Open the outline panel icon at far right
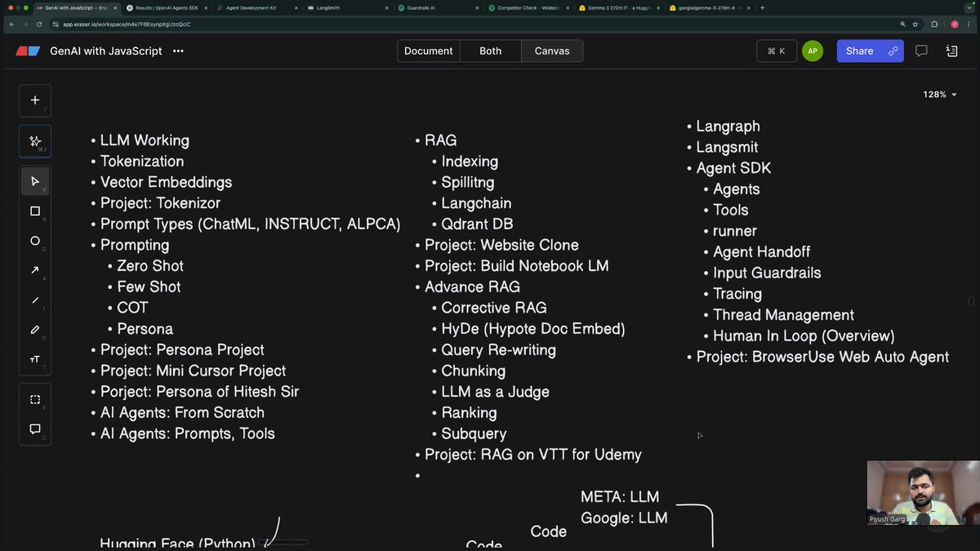This screenshot has width=980, height=551. (951, 51)
